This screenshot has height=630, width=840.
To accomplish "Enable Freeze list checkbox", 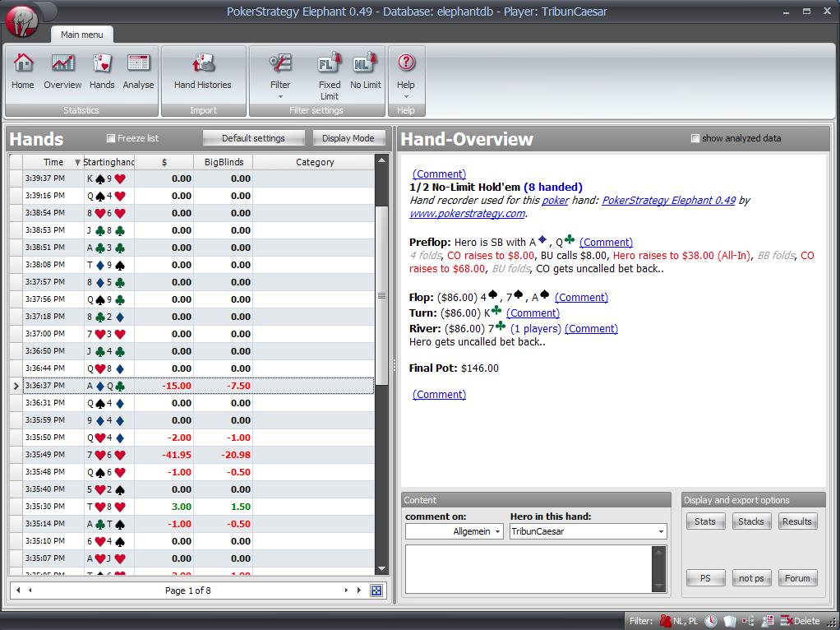I will click(x=111, y=138).
